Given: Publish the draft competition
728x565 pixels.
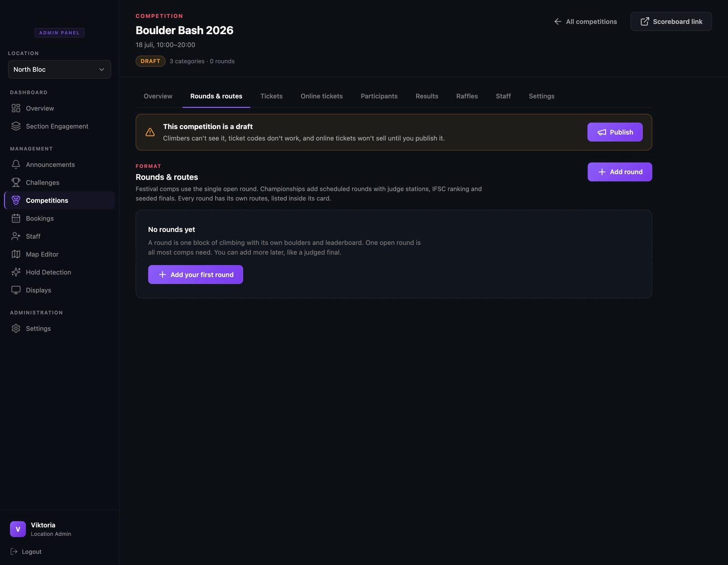Looking at the screenshot, I should [x=615, y=132].
